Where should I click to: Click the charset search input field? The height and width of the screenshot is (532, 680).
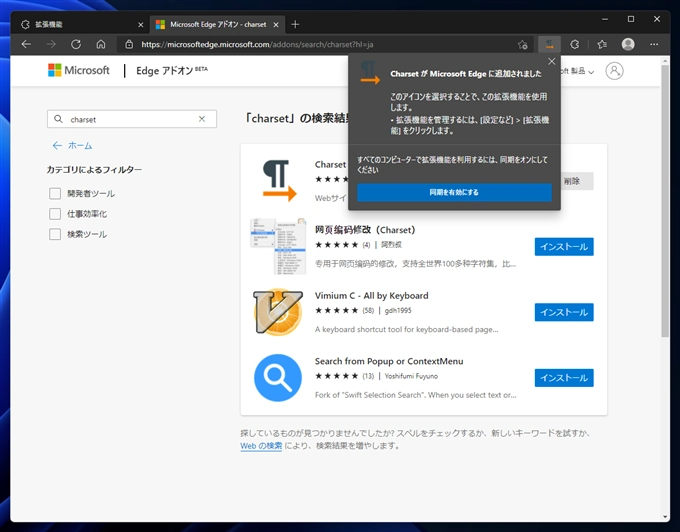point(130,119)
